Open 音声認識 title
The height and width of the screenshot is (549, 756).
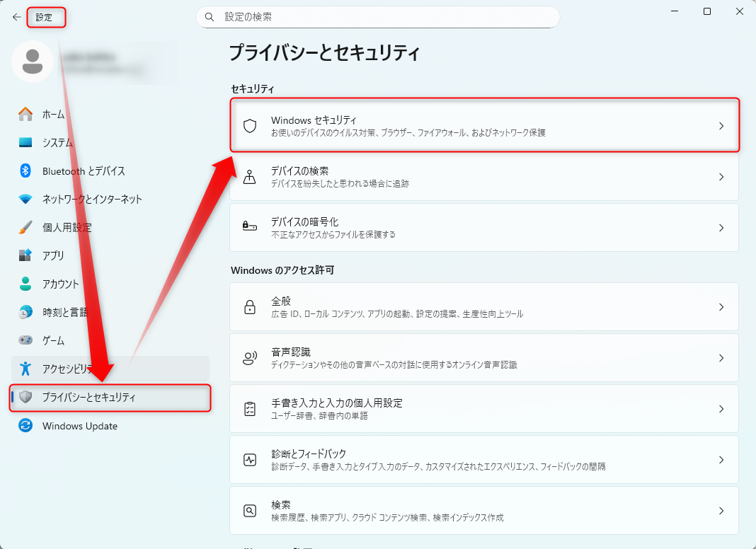click(x=291, y=352)
